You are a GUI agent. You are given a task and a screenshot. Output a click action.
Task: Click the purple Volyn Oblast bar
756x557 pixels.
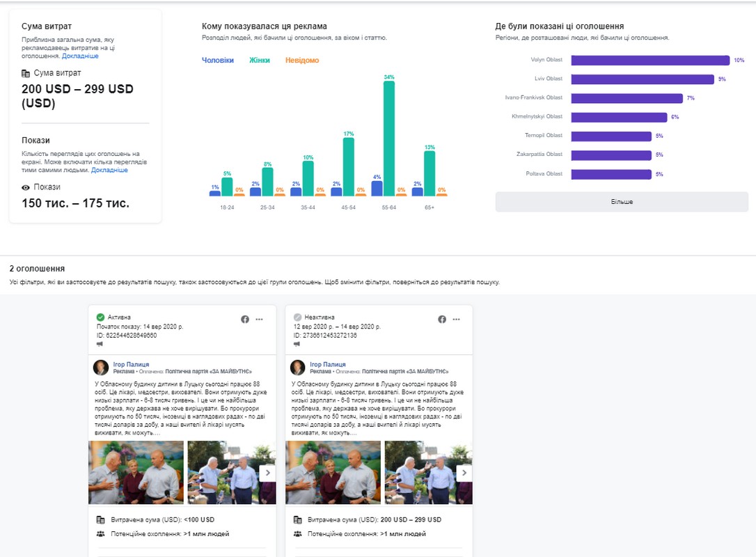coord(650,60)
